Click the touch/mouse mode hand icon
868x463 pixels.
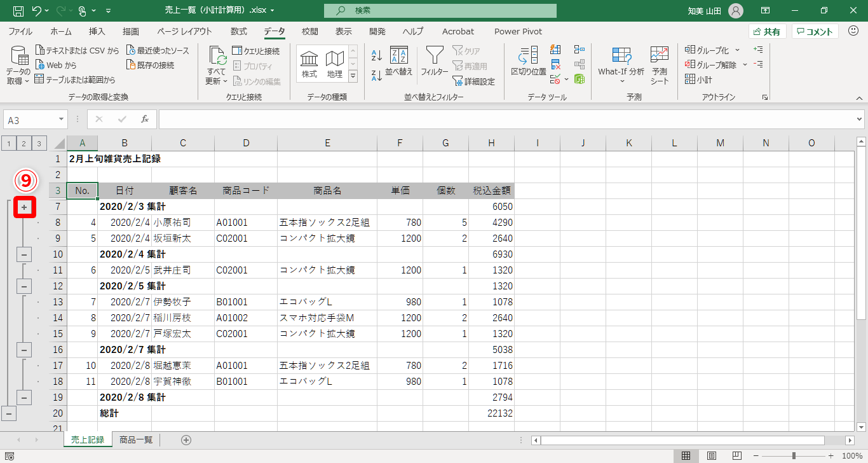coord(82,11)
